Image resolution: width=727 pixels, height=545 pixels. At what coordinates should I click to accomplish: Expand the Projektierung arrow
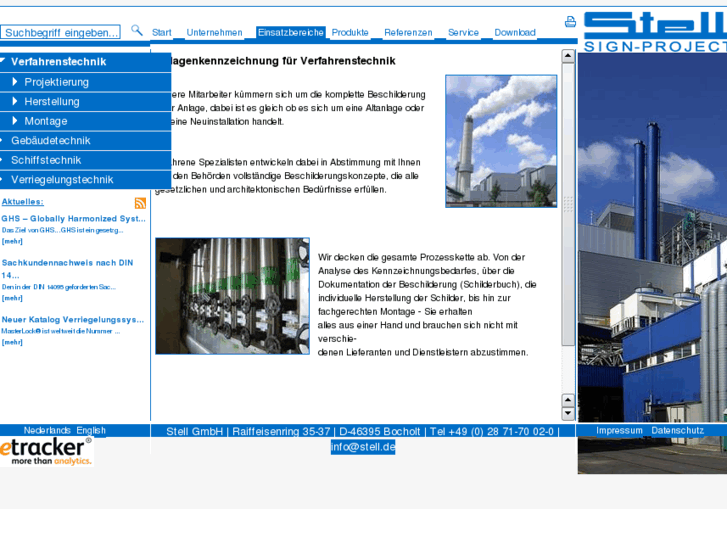[x=15, y=82]
